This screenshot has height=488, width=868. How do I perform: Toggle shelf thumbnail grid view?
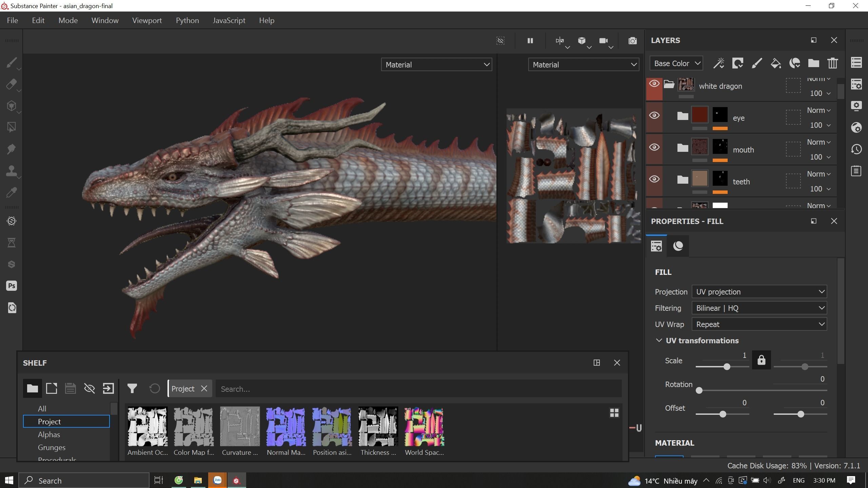(x=614, y=413)
